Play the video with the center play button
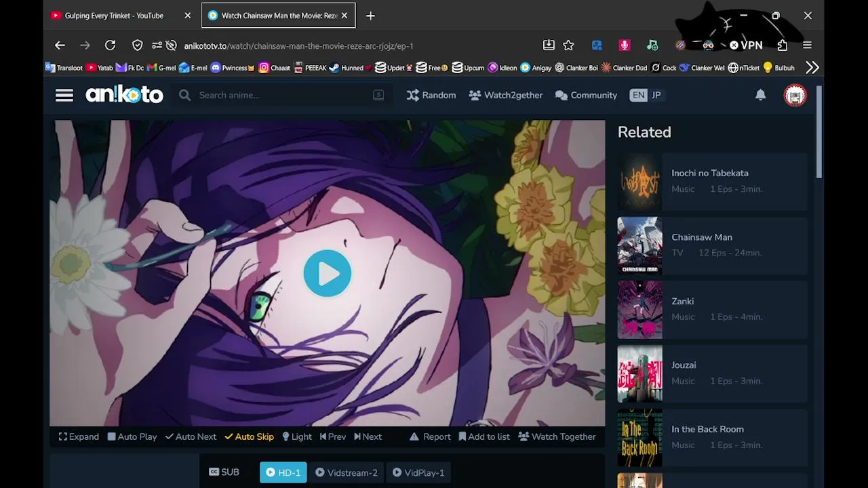The image size is (868, 488). tap(328, 273)
